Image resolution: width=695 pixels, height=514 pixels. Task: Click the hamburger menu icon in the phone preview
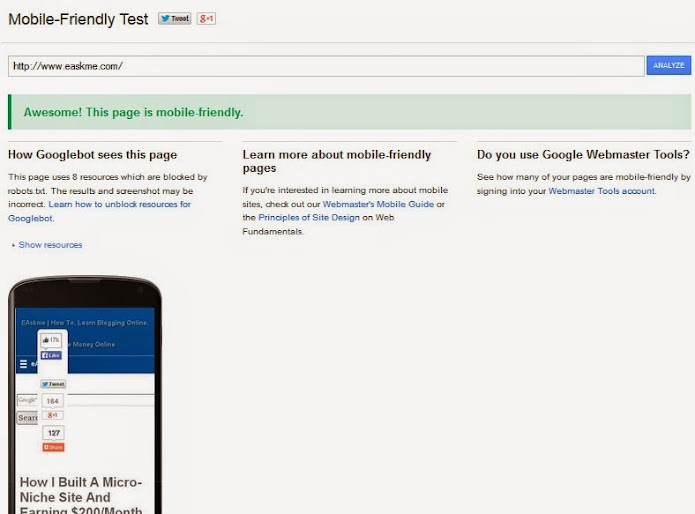[x=23, y=364]
